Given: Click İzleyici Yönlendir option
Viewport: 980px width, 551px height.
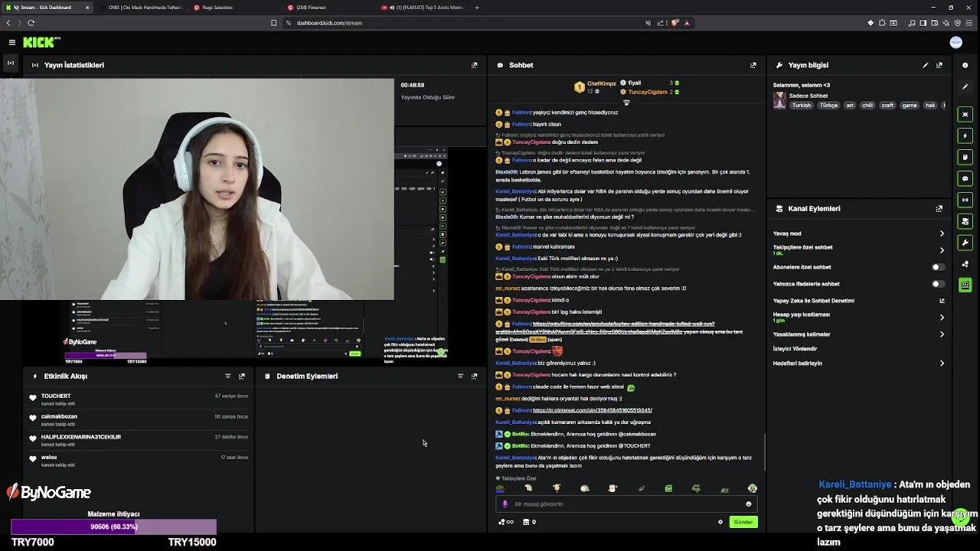Looking at the screenshot, I should (795, 349).
